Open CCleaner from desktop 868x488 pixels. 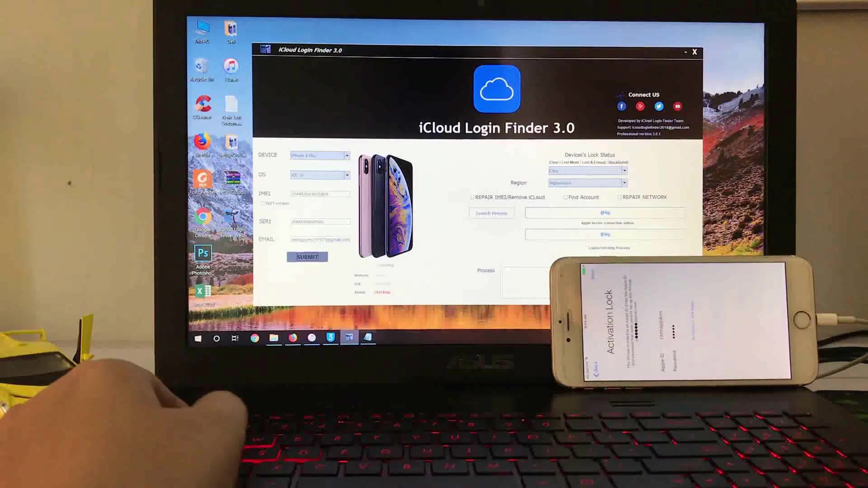coord(202,105)
